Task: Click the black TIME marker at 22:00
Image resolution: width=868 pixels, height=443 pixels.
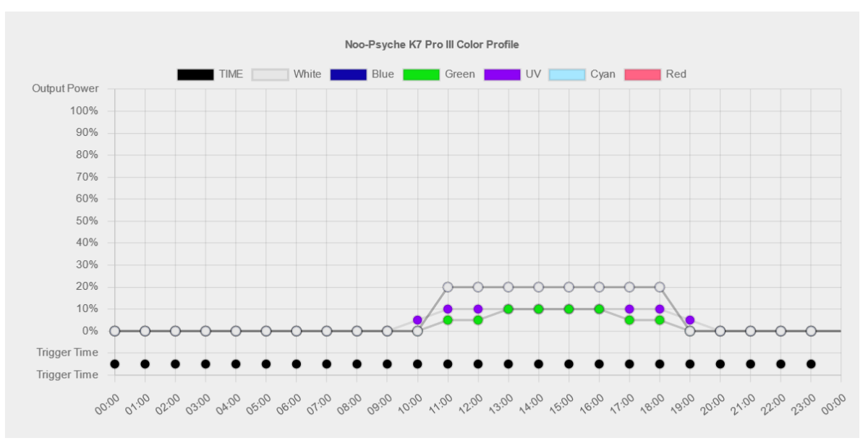Action: pos(780,364)
